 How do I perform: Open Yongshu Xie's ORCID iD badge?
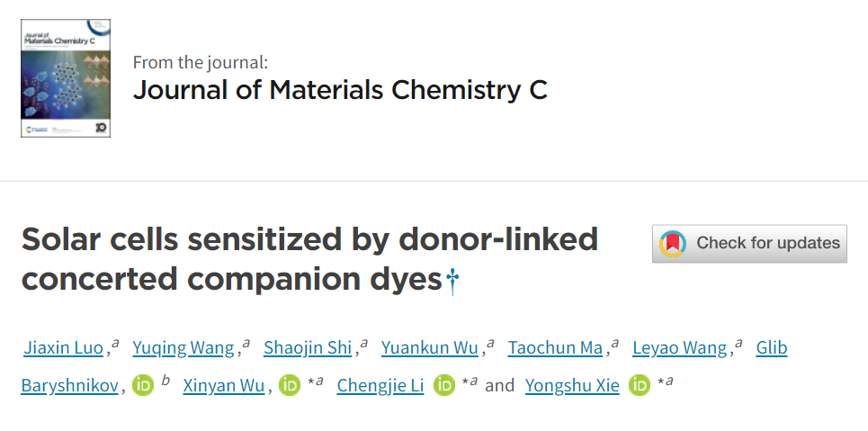pyautogui.click(x=640, y=386)
